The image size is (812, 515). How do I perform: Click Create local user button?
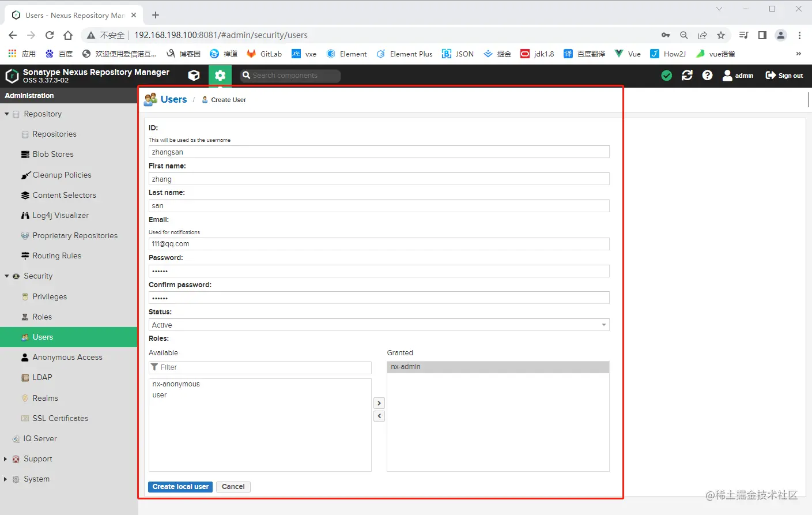point(180,487)
